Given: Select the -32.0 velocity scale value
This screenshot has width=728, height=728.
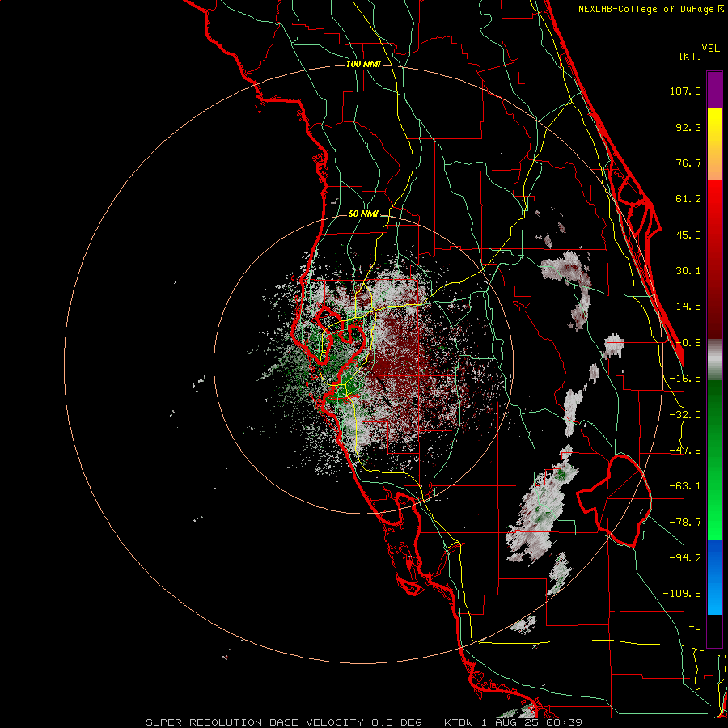Looking at the screenshot, I should pos(685,415).
